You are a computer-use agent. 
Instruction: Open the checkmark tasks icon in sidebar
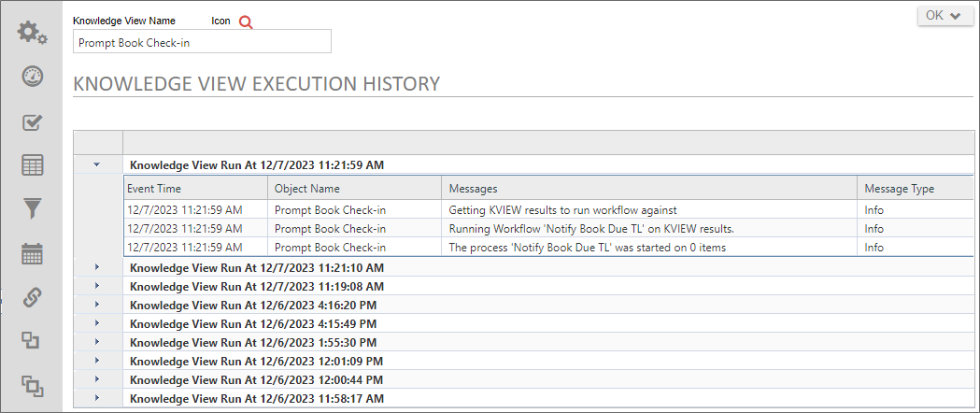[x=33, y=121]
